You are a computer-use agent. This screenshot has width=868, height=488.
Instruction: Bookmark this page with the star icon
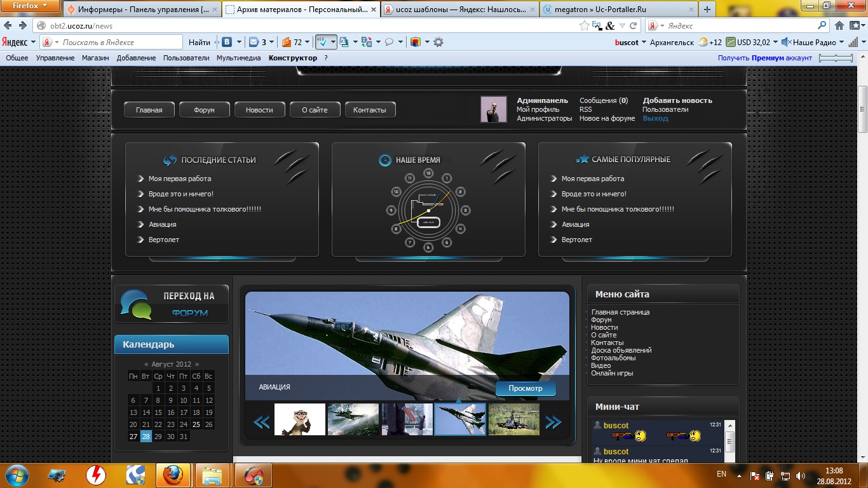tap(584, 26)
